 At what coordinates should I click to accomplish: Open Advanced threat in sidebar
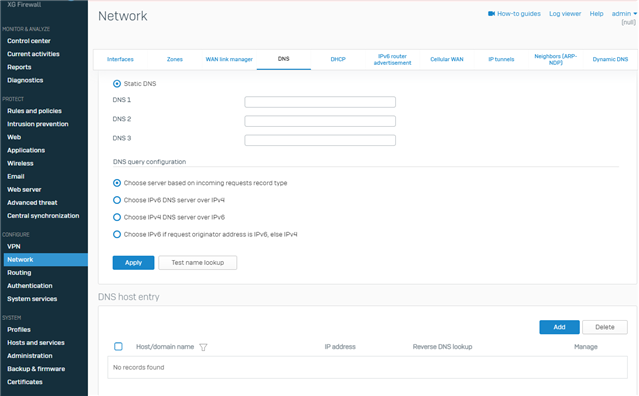point(32,202)
